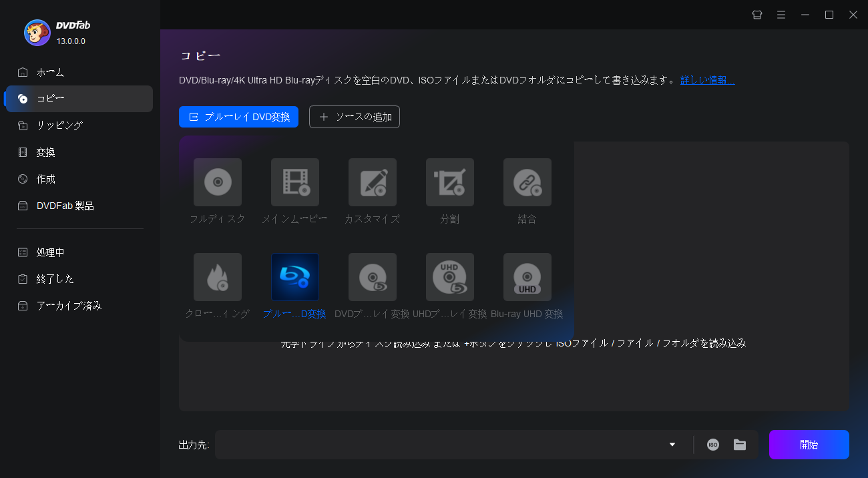Select the フルディスク copy mode icon

point(218,182)
